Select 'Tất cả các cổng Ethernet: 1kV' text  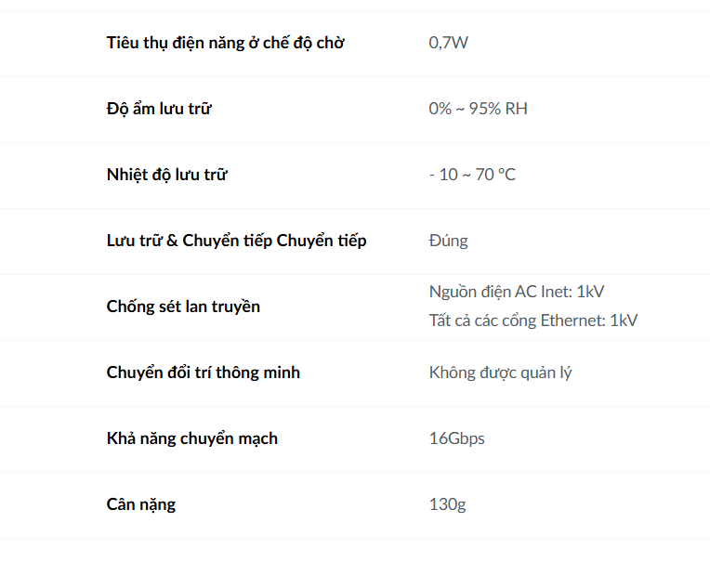(532, 320)
